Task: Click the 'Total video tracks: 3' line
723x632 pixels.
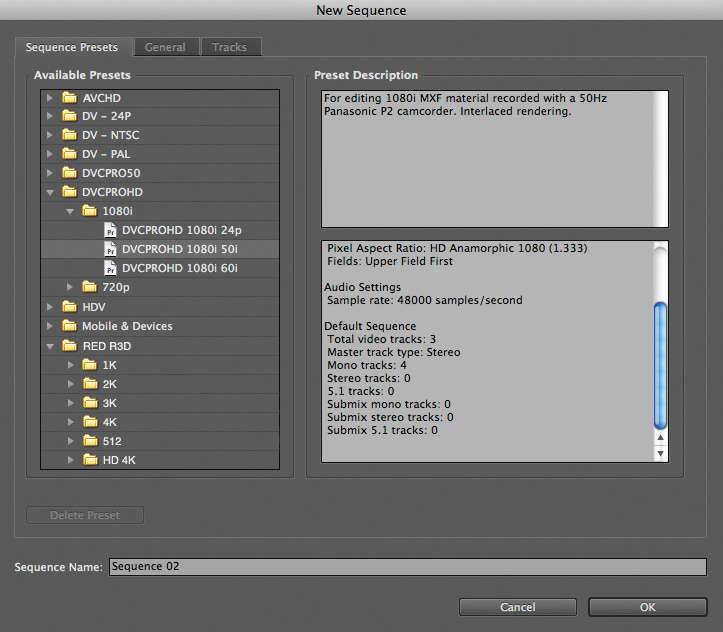Action: 381,339
